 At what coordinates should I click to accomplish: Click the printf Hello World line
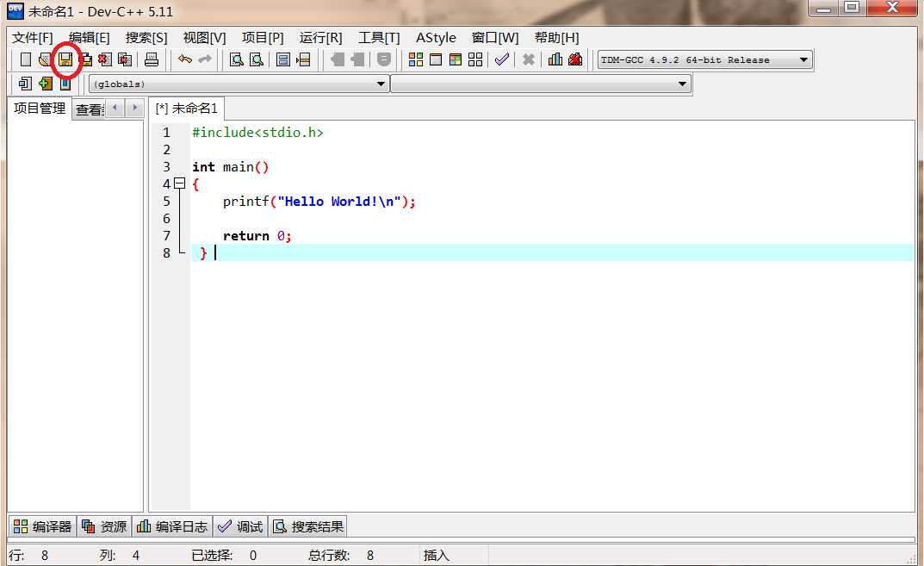pos(319,202)
